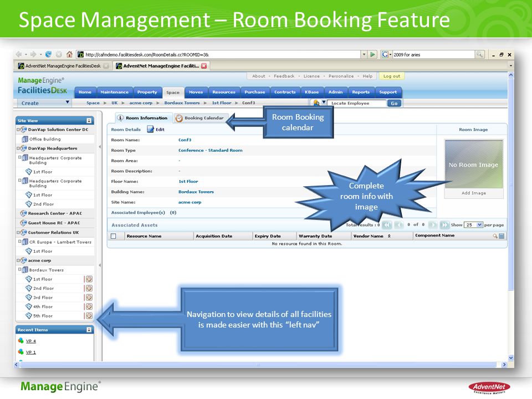Collapse the Site View panel
Screen dimensions: 532x399
coord(89,120)
